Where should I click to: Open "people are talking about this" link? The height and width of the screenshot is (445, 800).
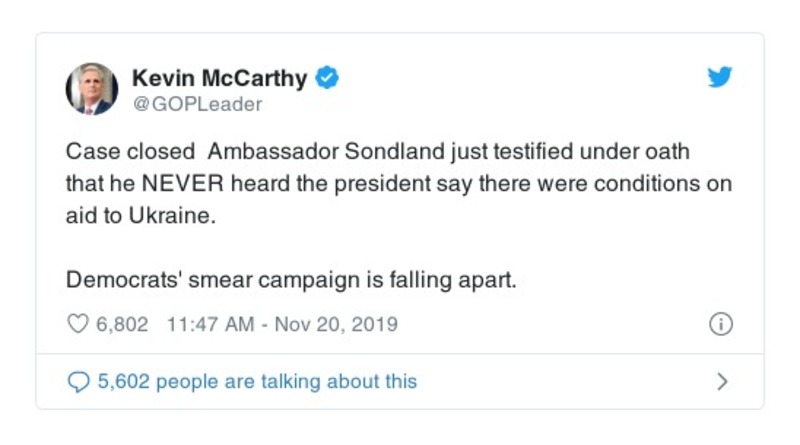click(286, 381)
